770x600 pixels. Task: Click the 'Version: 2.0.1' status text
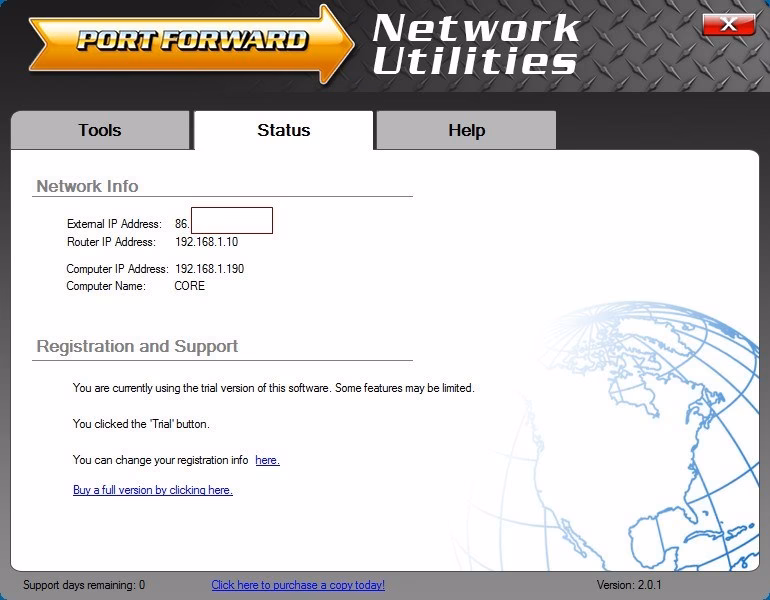629,585
